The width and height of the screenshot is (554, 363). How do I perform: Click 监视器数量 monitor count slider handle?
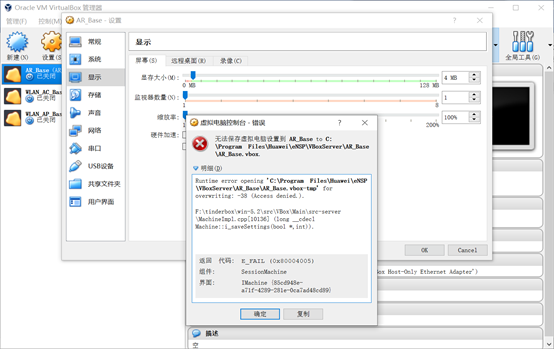(185, 95)
